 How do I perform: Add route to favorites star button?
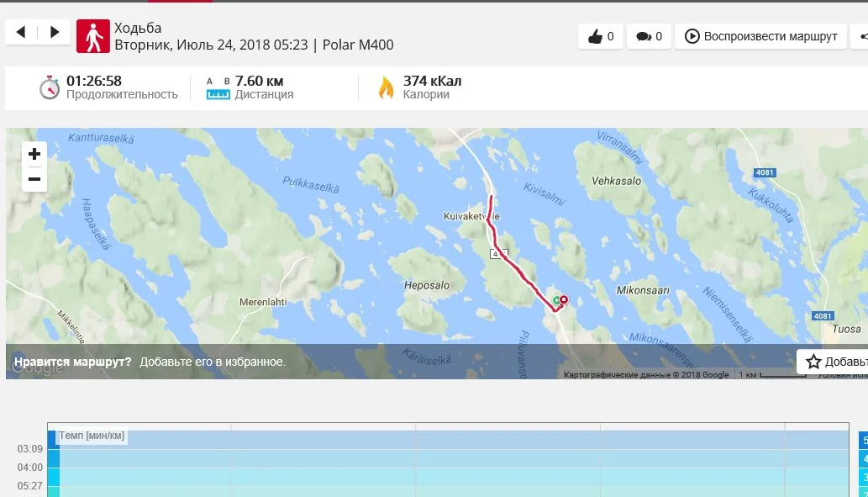833,362
